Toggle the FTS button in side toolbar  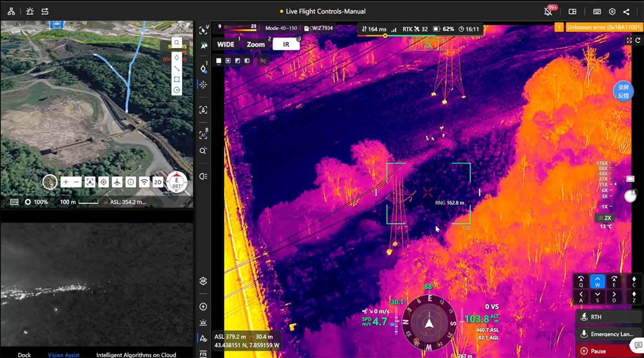tap(203, 354)
